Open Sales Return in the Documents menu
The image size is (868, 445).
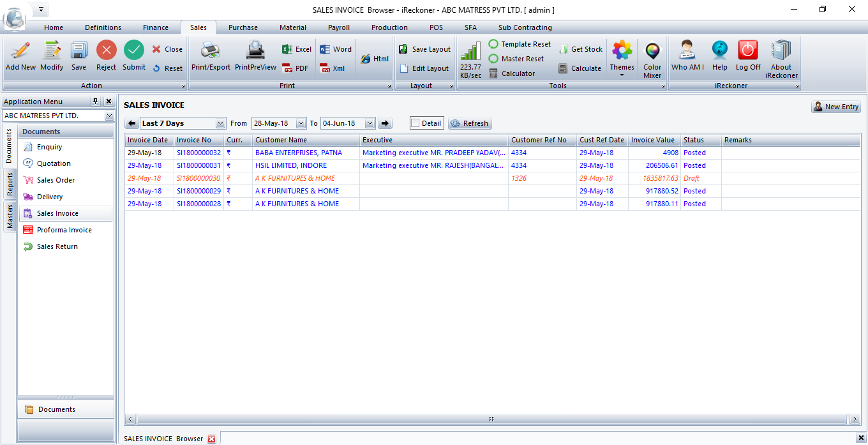pos(57,246)
